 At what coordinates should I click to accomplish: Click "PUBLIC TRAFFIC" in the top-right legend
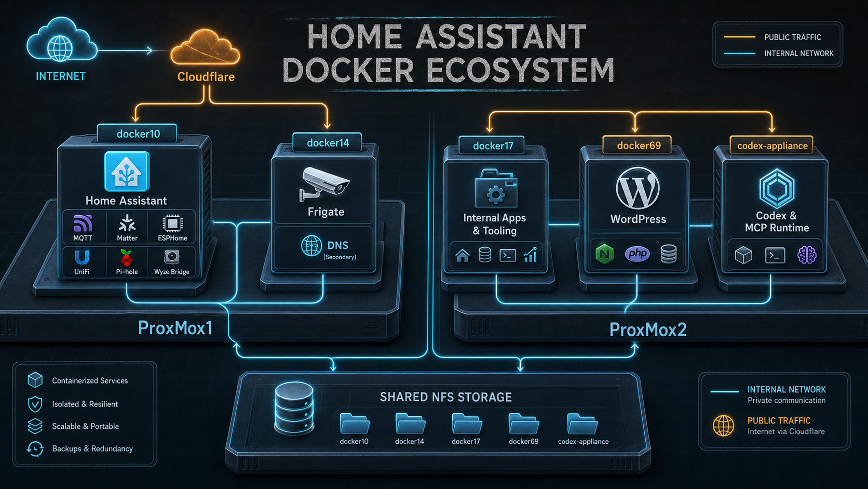[x=792, y=37]
